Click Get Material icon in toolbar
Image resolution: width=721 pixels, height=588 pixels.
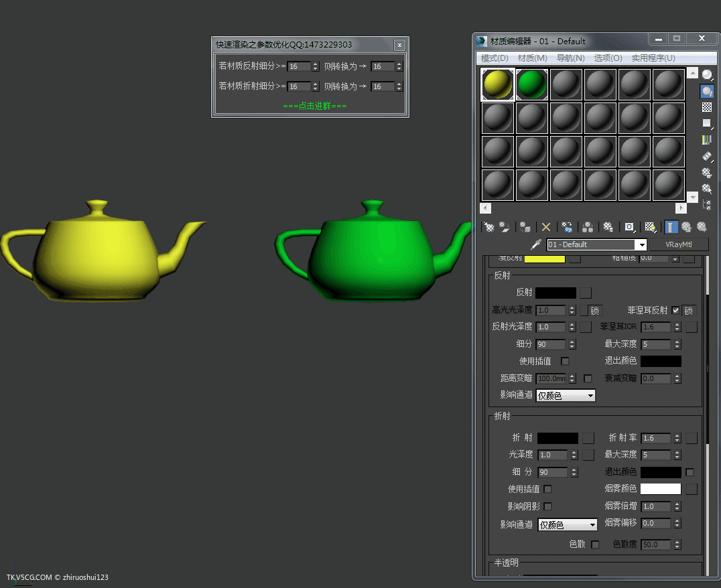[x=489, y=227]
